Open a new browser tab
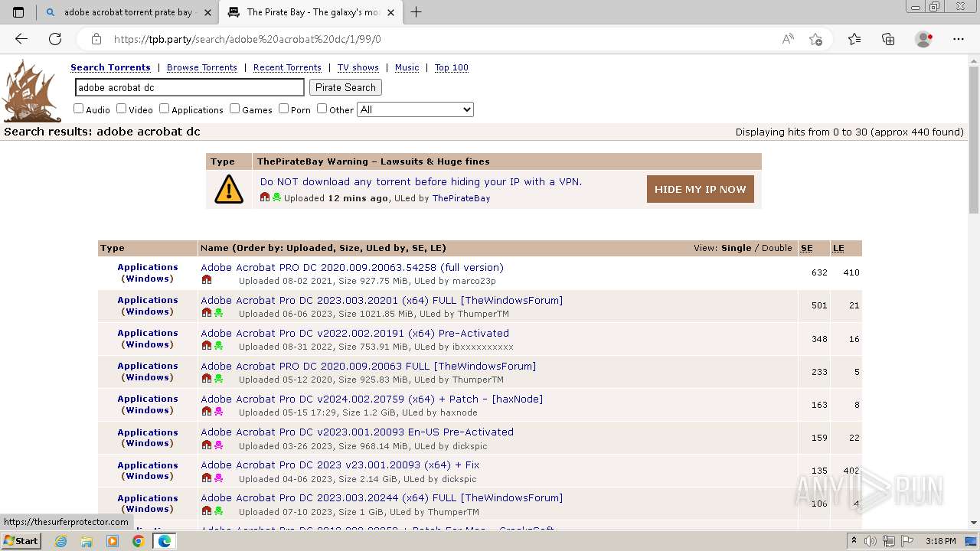980x551 pixels. (416, 12)
